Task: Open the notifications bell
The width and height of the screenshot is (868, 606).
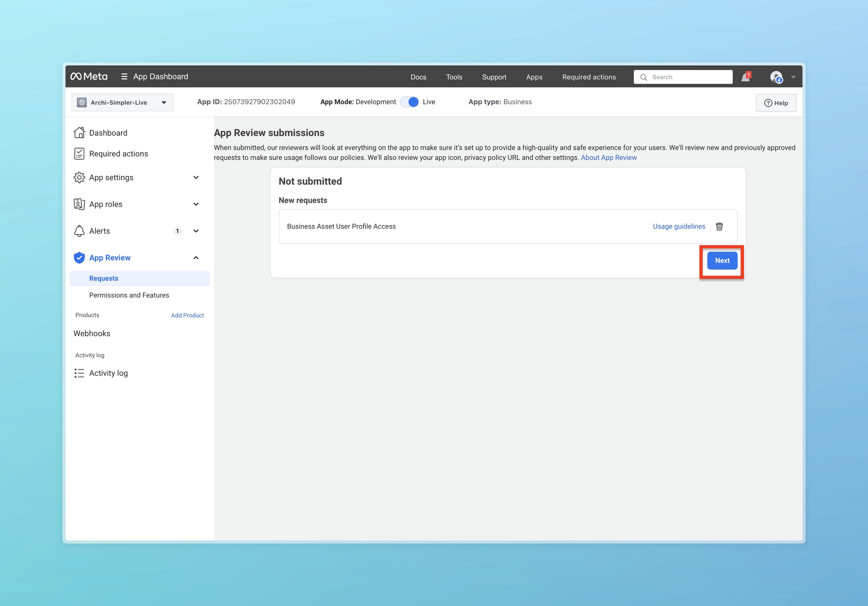Action: 745,77
